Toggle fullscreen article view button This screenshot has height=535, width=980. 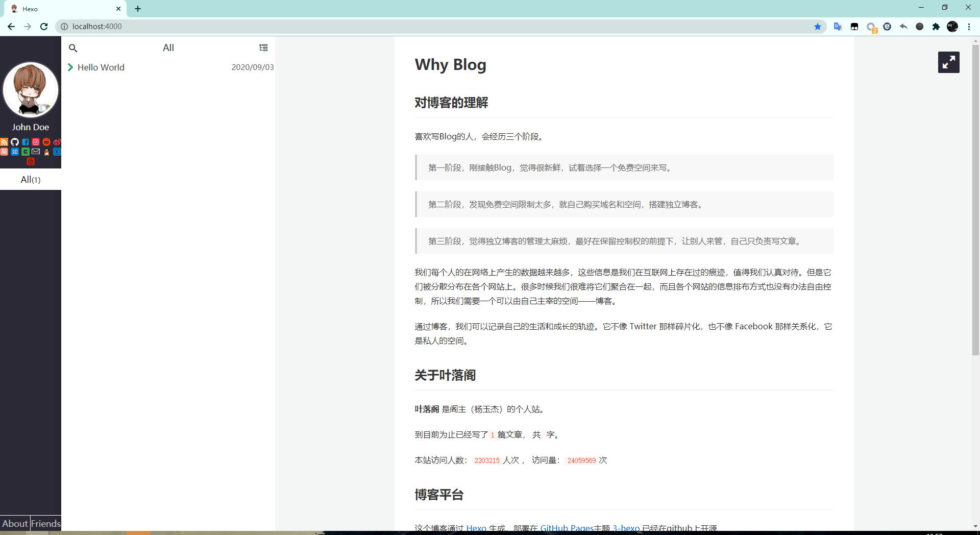point(948,62)
